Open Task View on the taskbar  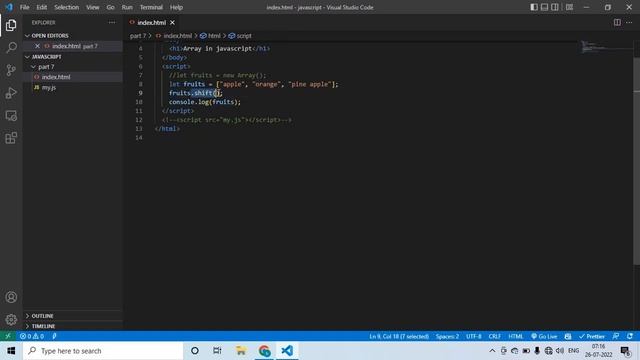pos(217,351)
